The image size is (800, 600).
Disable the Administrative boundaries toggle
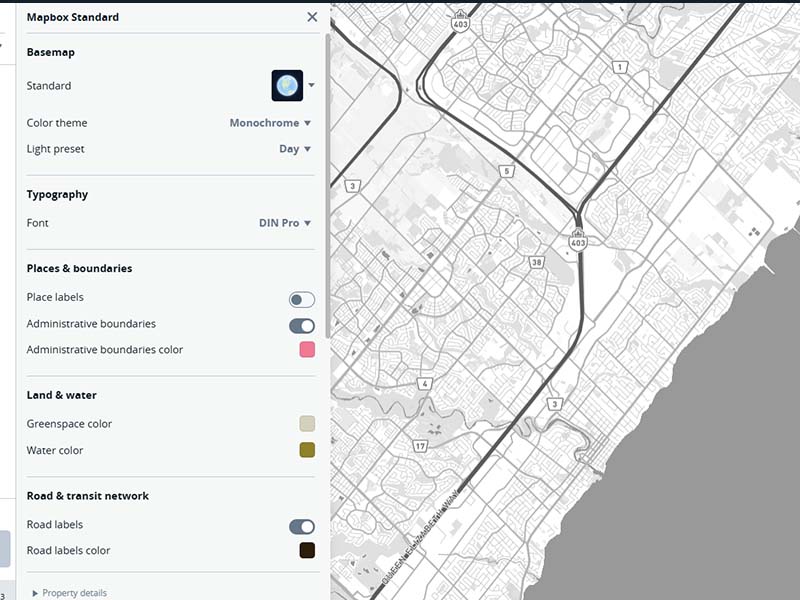[303, 325]
